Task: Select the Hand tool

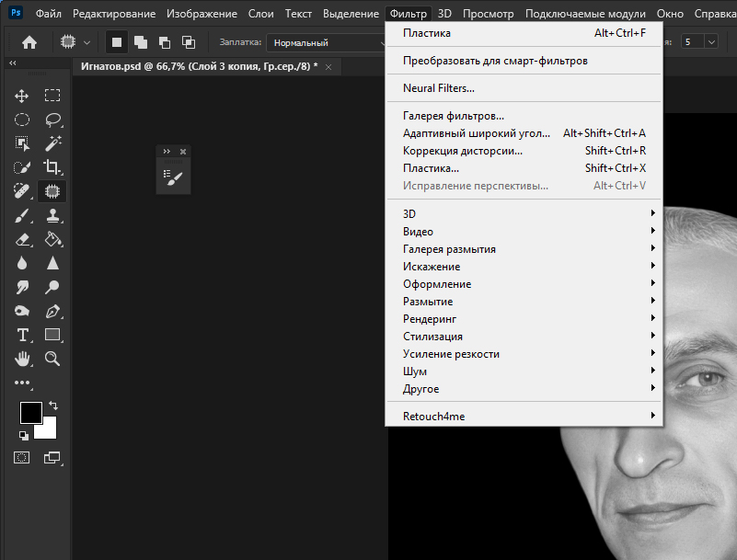Action: [x=21, y=359]
